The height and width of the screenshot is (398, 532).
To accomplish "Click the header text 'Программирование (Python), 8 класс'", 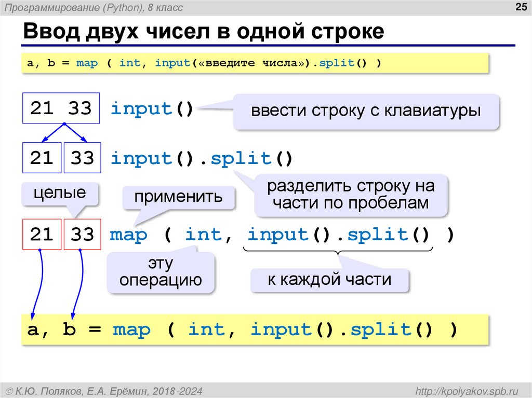I will 94,7.
